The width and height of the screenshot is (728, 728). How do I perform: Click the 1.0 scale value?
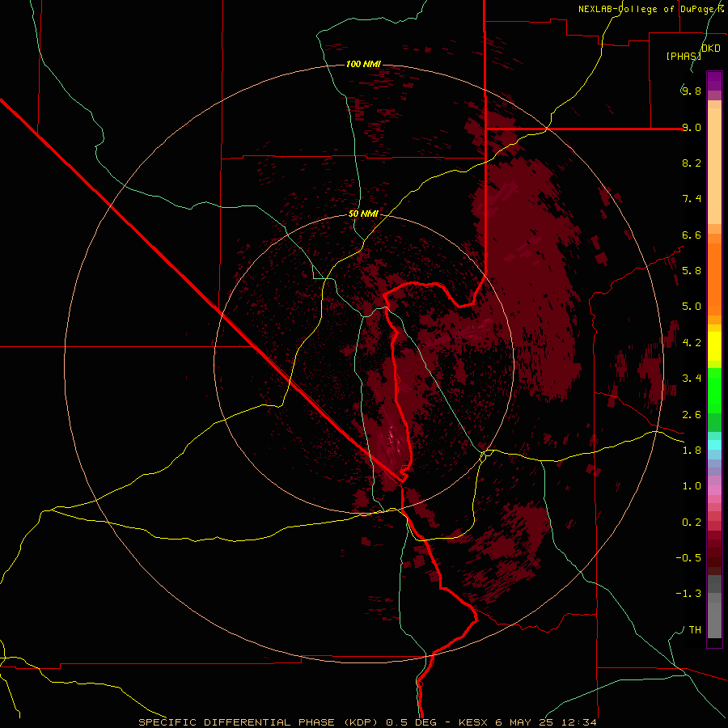click(x=692, y=486)
